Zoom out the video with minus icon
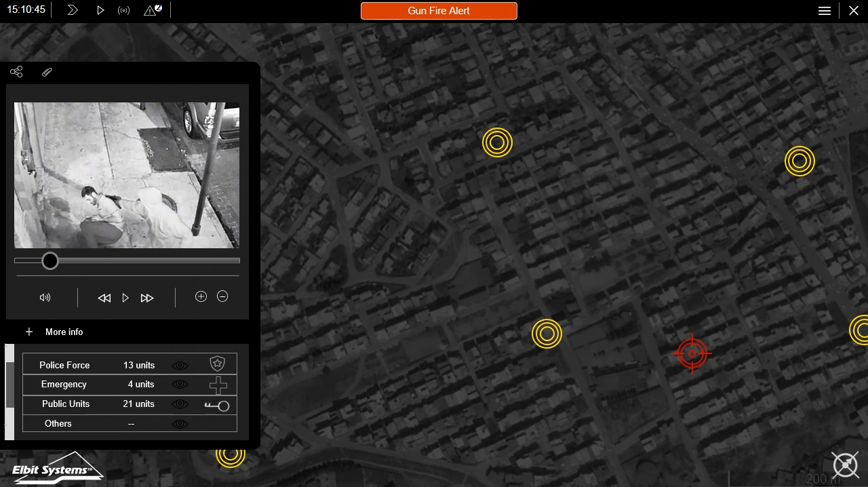 coord(222,296)
